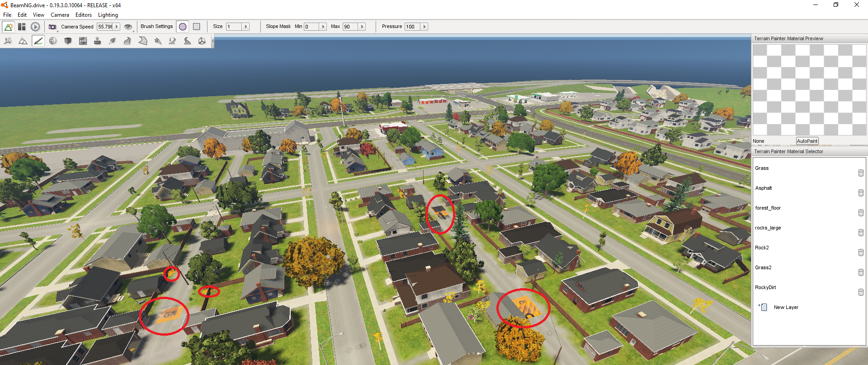Open the View menu

click(x=38, y=15)
